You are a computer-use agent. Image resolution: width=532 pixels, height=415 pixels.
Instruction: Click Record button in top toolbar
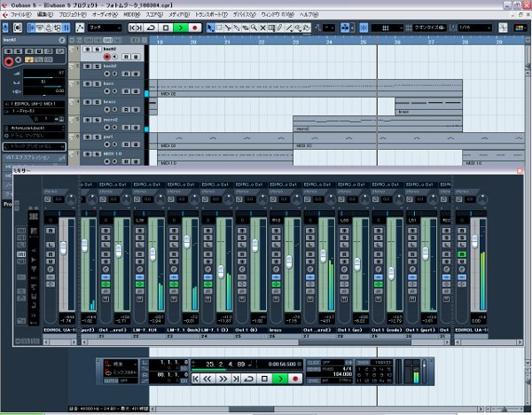(x=195, y=27)
